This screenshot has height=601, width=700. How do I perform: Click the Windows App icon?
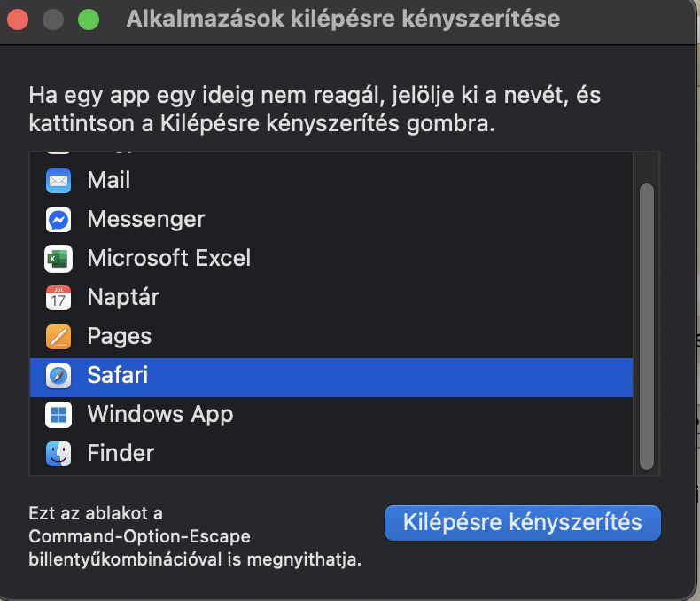(58, 415)
